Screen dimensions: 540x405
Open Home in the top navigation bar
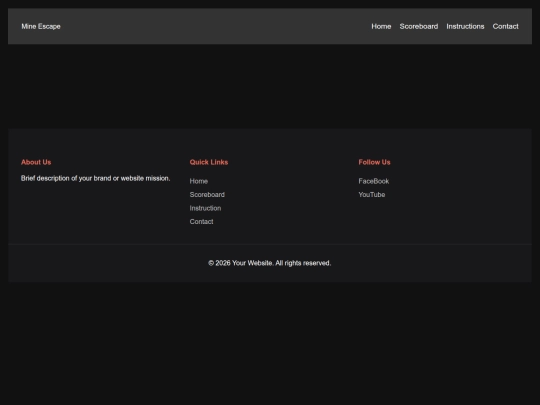coord(381,27)
